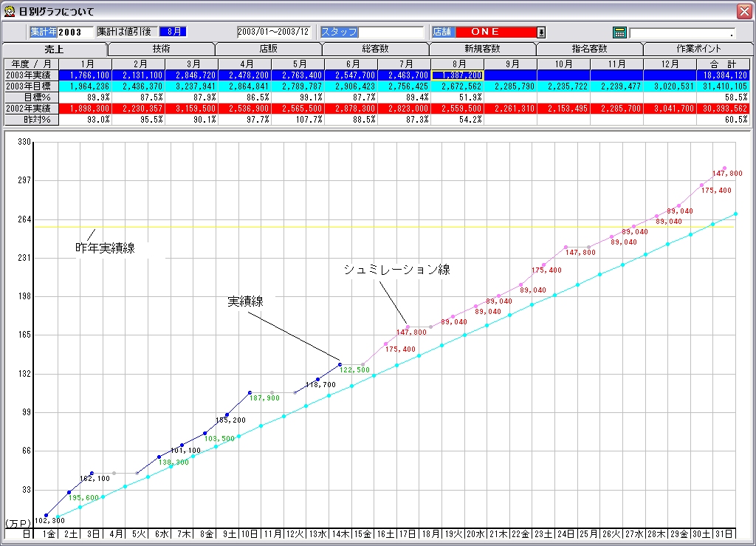The image size is (756, 546).
Task: Click the calculator display field
Action: (683, 33)
